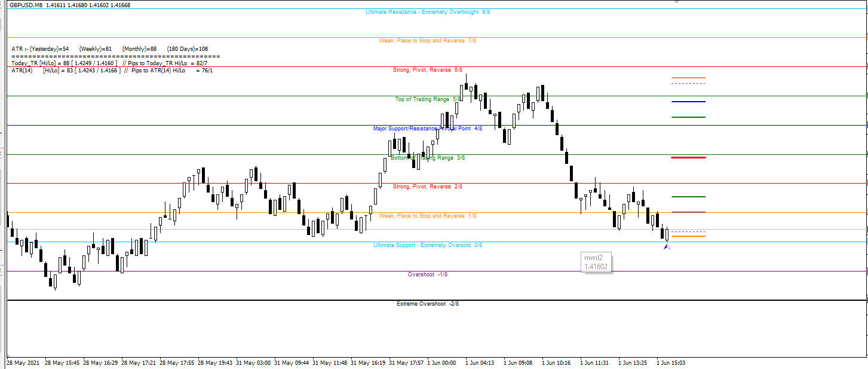This screenshot has width=868, height=369.
Task: Select the blue short segment near the 1/8 line
Action: [688, 212]
